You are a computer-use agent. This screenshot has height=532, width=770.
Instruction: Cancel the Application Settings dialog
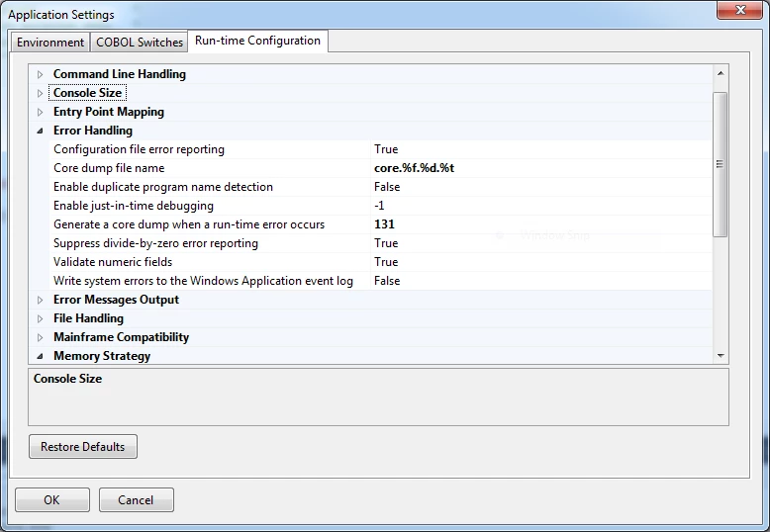(136, 499)
